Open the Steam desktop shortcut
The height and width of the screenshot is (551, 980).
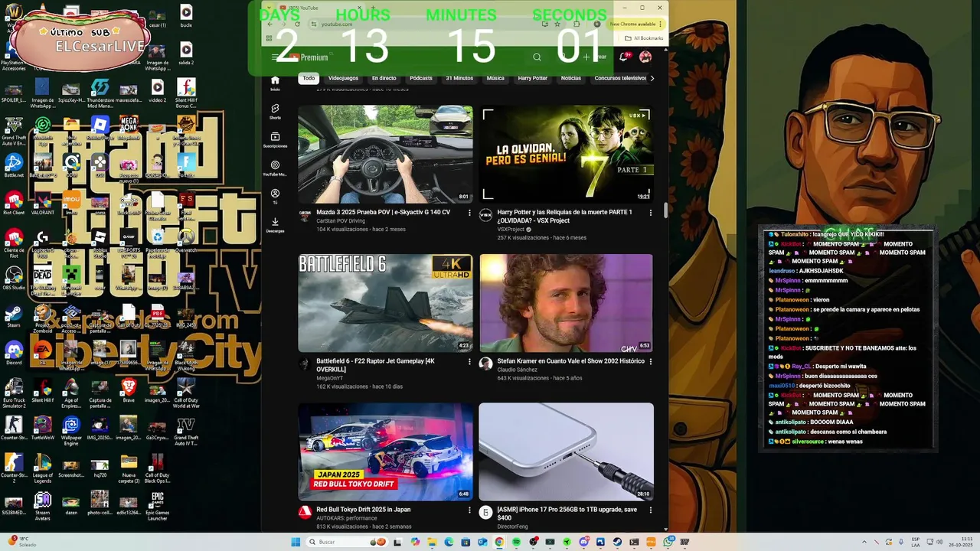click(13, 316)
